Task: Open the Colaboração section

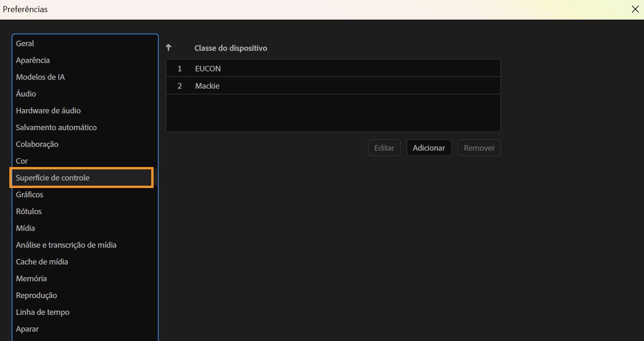Action: click(37, 144)
